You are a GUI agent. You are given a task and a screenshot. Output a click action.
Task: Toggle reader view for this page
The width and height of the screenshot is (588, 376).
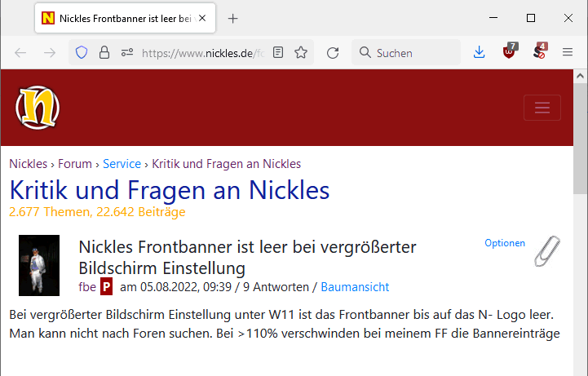pos(278,52)
